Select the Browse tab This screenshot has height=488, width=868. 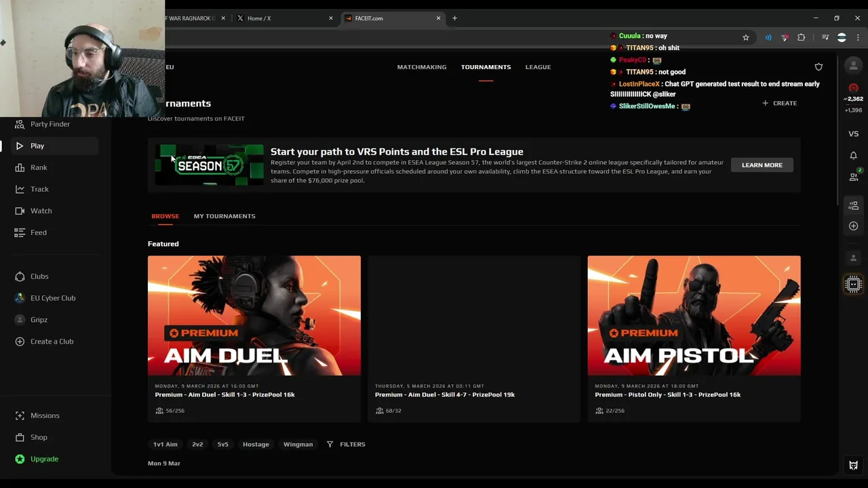click(165, 216)
